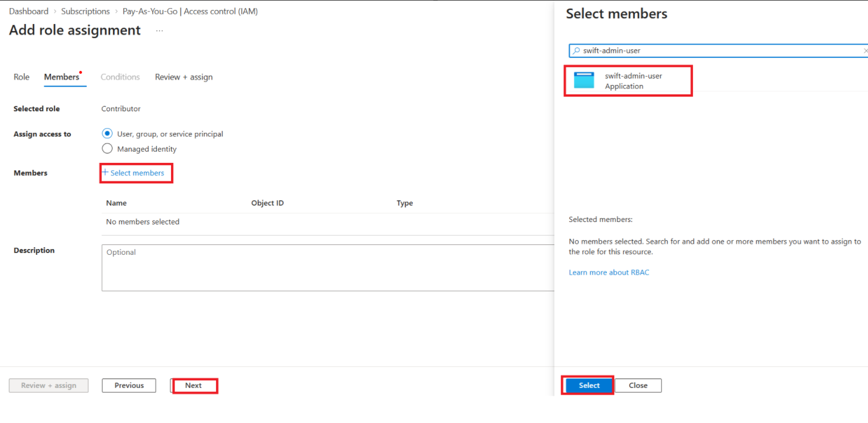This screenshot has width=868, height=423.
Task: Clear the search box with the X icon
Action: pyautogui.click(x=865, y=51)
